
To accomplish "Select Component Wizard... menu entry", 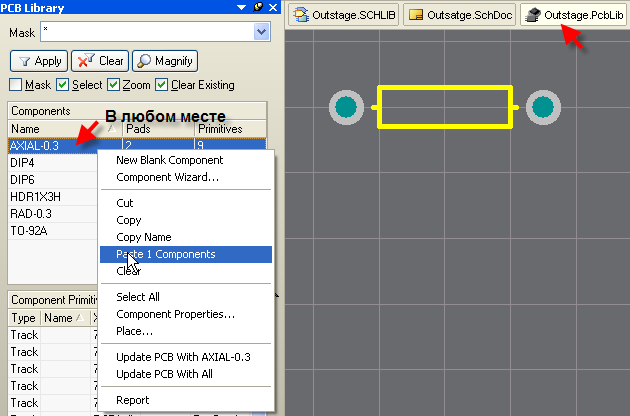I will coord(167,177).
